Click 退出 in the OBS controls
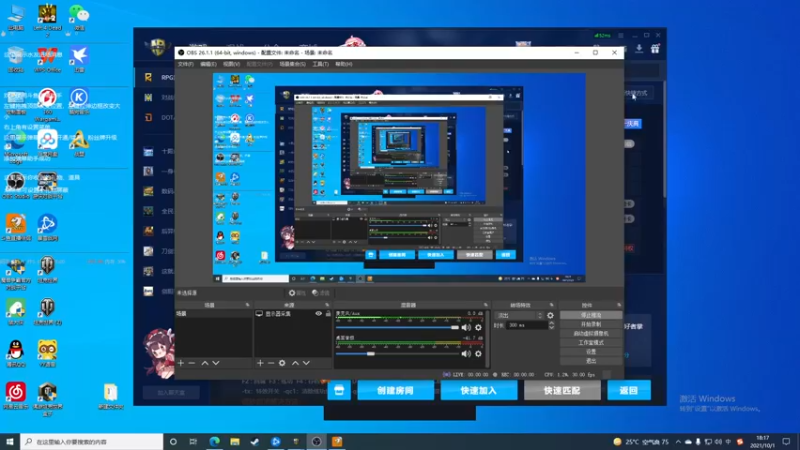The width and height of the screenshot is (800, 450). click(591, 361)
